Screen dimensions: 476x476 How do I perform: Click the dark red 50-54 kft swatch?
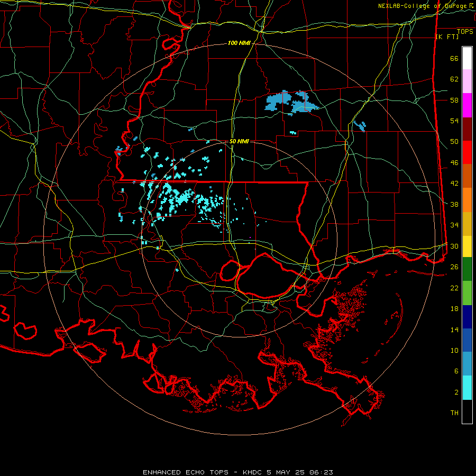(x=467, y=129)
